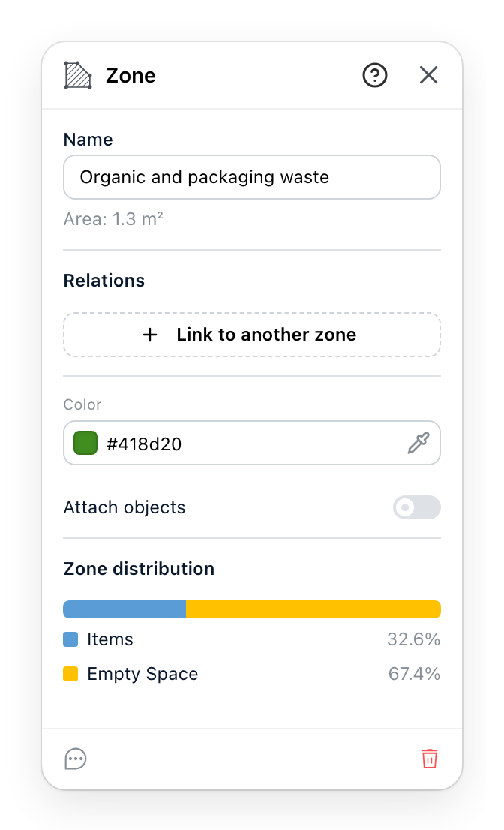The image size is (504, 830).
Task: Enable the Attach objects toggle
Action: 417,507
